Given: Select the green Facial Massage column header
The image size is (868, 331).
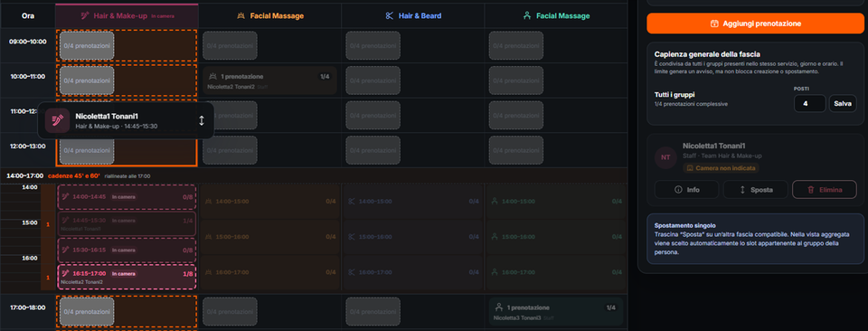Looking at the screenshot, I should (x=556, y=16).
